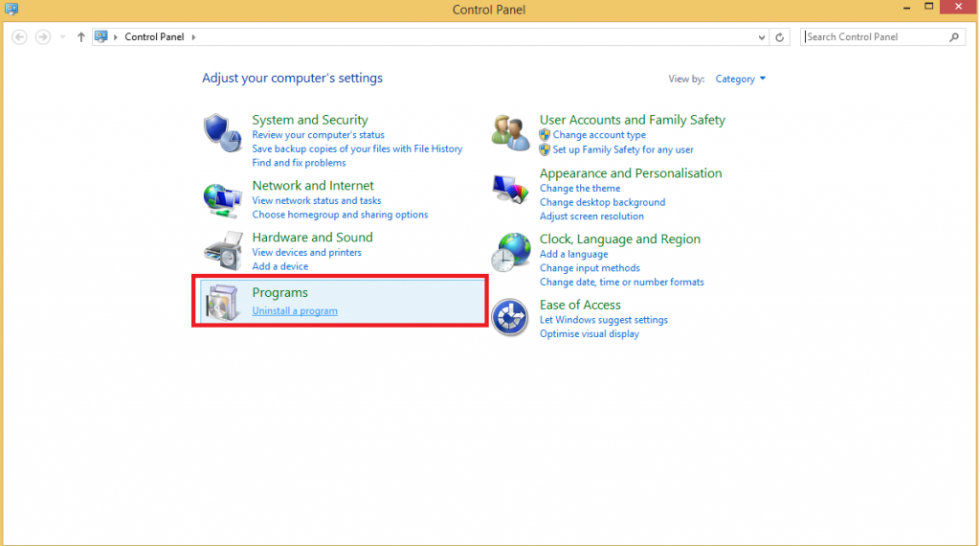The image size is (980, 546).
Task: Click the System and Security shield icon
Action: tap(223, 133)
